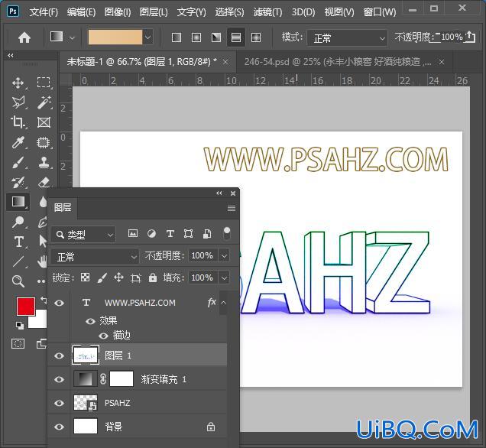Select the Brush tool
This screenshot has width=486, height=448.
18,162
